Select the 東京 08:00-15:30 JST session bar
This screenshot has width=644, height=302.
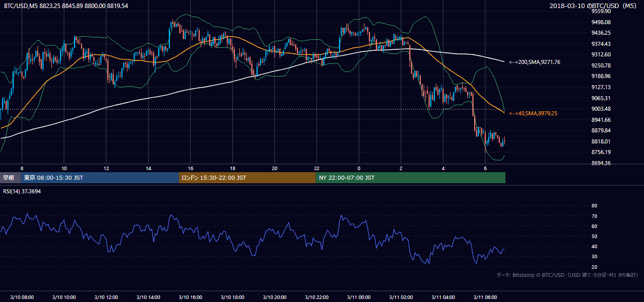pos(100,178)
